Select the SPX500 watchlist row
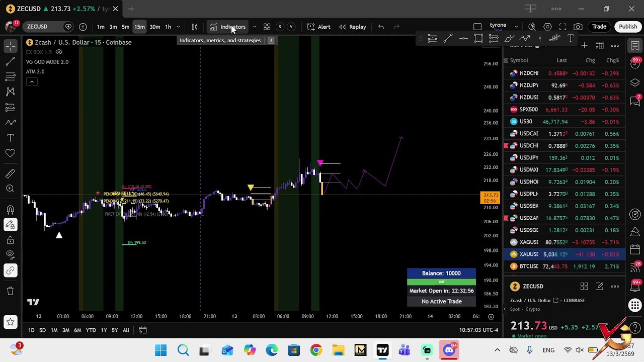644x362 pixels. (565, 110)
